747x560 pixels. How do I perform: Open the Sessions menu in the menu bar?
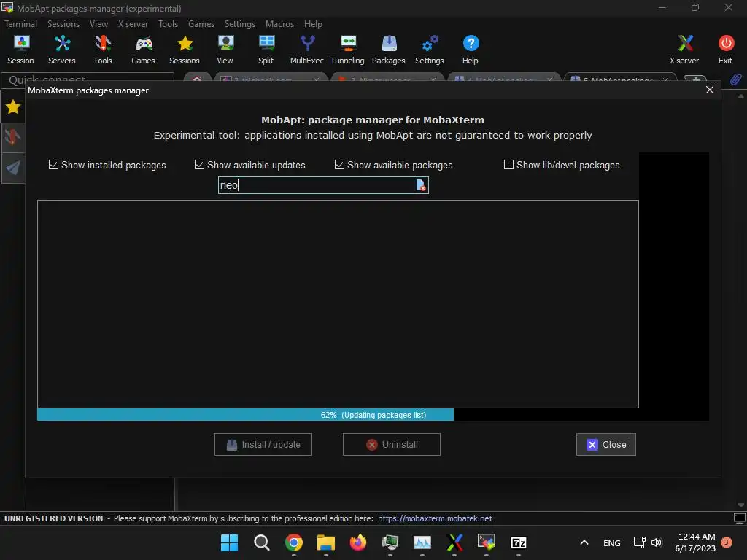click(63, 24)
